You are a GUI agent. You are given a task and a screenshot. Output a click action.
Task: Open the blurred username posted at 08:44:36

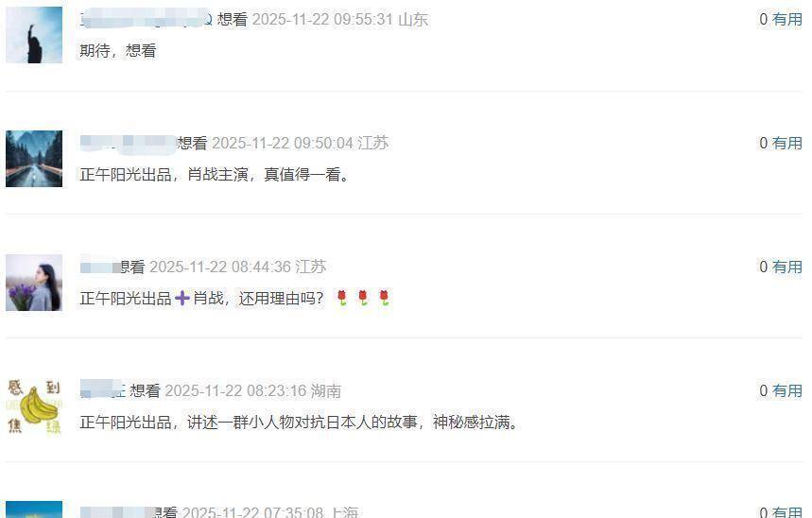(x=100, y=267)
